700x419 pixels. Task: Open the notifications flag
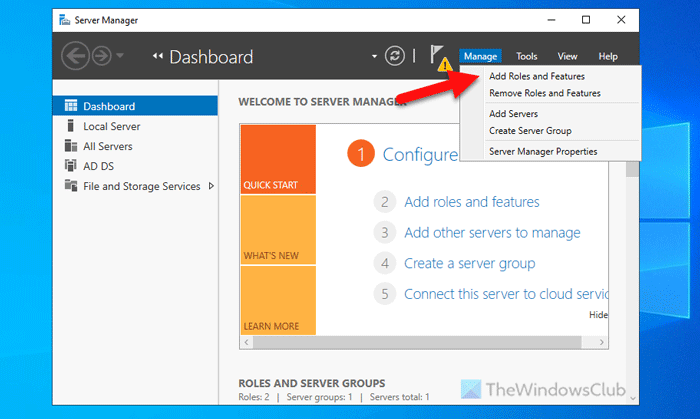pos(437,56)
